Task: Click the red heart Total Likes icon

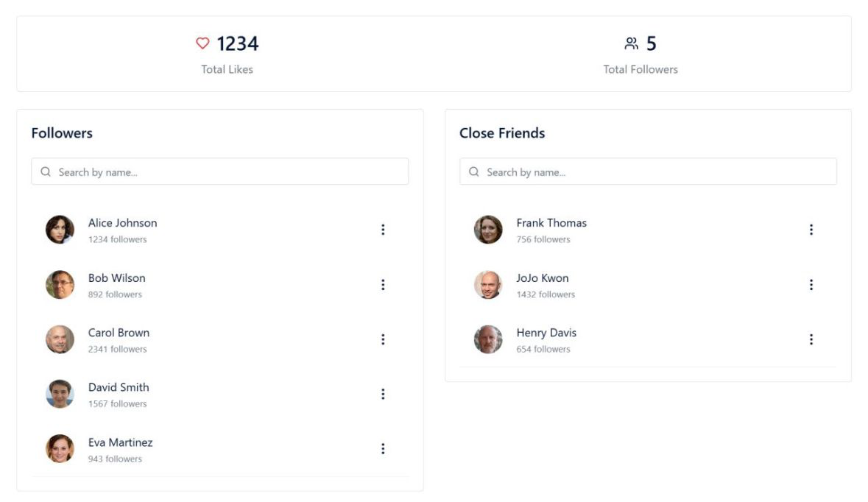Action: coord(202,43)
